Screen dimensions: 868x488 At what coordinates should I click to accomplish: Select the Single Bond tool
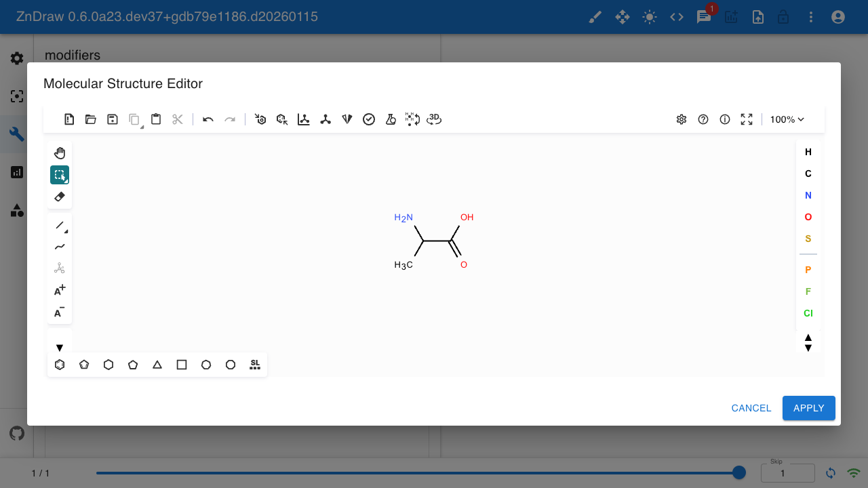tap(60, 225)
